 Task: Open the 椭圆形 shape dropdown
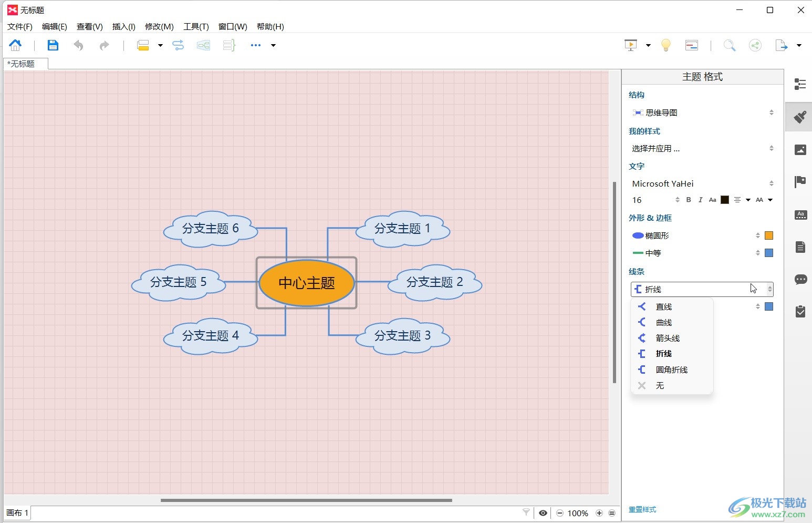(x=695, y=235)
